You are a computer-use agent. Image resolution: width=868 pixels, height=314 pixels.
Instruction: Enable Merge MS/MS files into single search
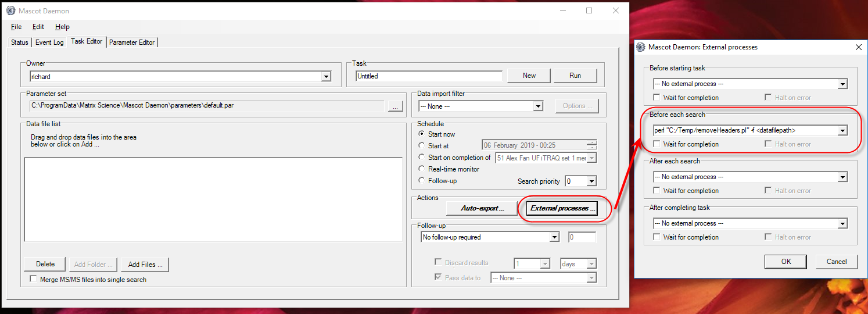(33, 280)
